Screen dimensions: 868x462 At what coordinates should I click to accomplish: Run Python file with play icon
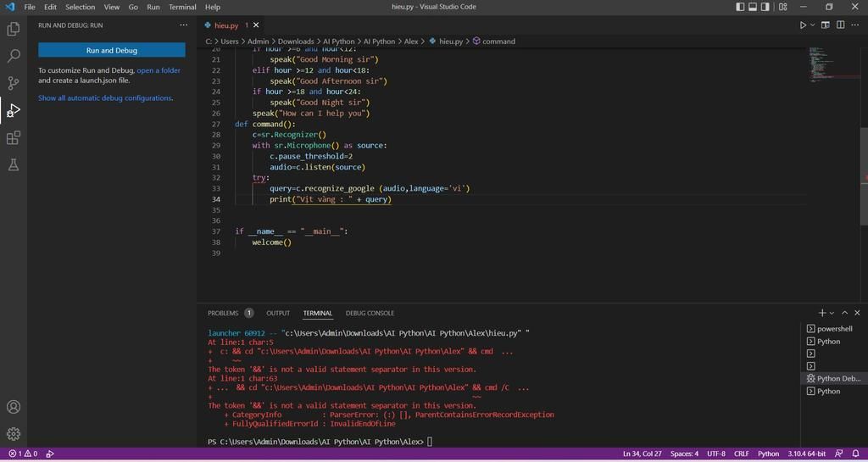[x=803, y=25]
